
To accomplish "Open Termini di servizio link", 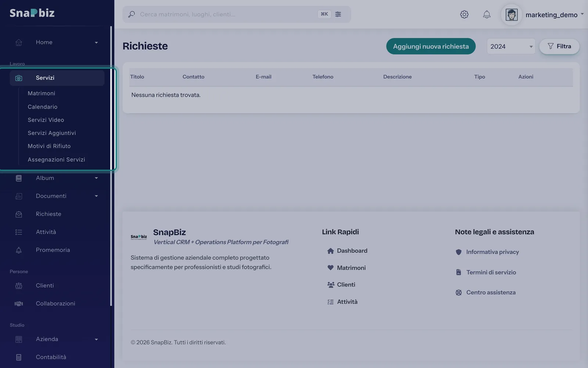I will 486,272.
